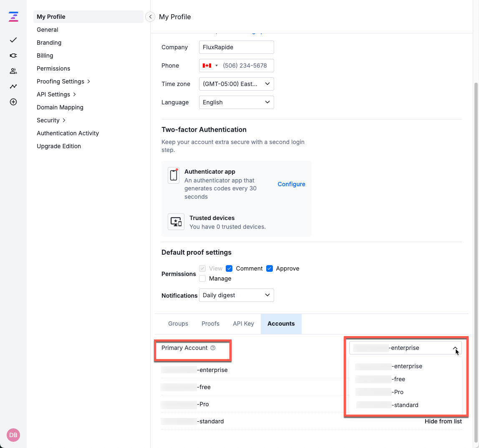479x448 pixels.
Task: Uncheck the Comment permission checkbox
Action: [229, 268]
